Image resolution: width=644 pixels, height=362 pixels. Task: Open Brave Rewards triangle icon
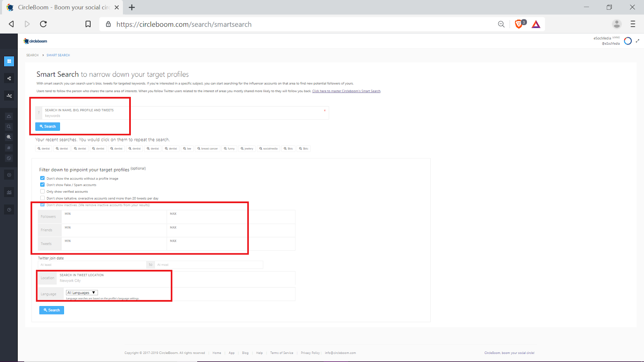pos(536,24)
